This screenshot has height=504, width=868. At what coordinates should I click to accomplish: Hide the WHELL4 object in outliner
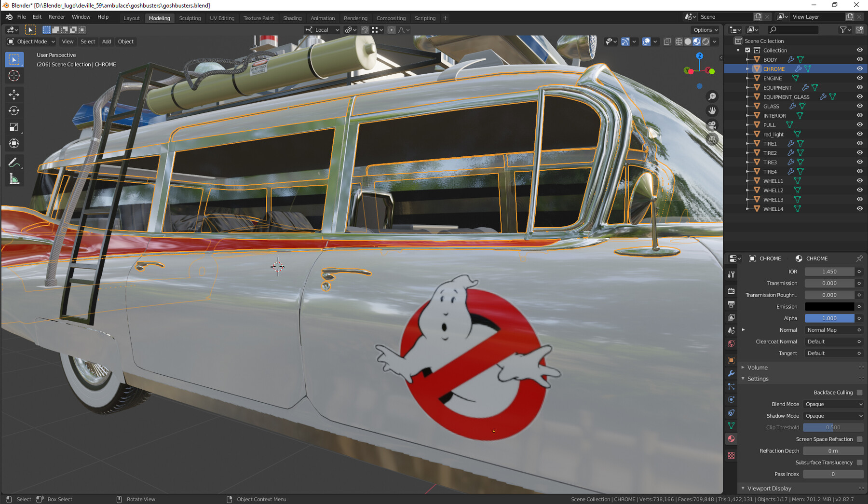[859, 209]
